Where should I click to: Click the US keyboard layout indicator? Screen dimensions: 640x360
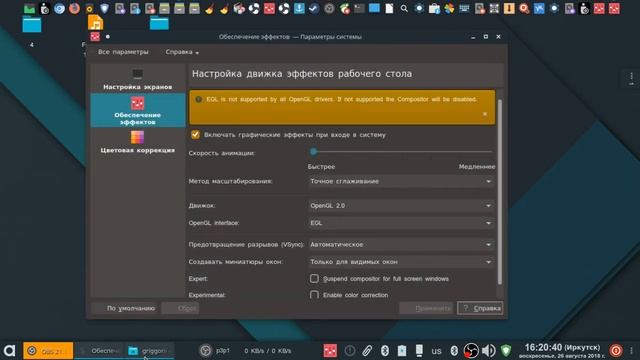[437, 351]
